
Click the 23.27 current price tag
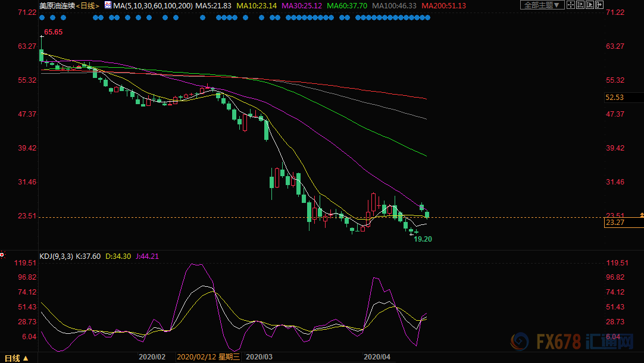coord(615,223)
